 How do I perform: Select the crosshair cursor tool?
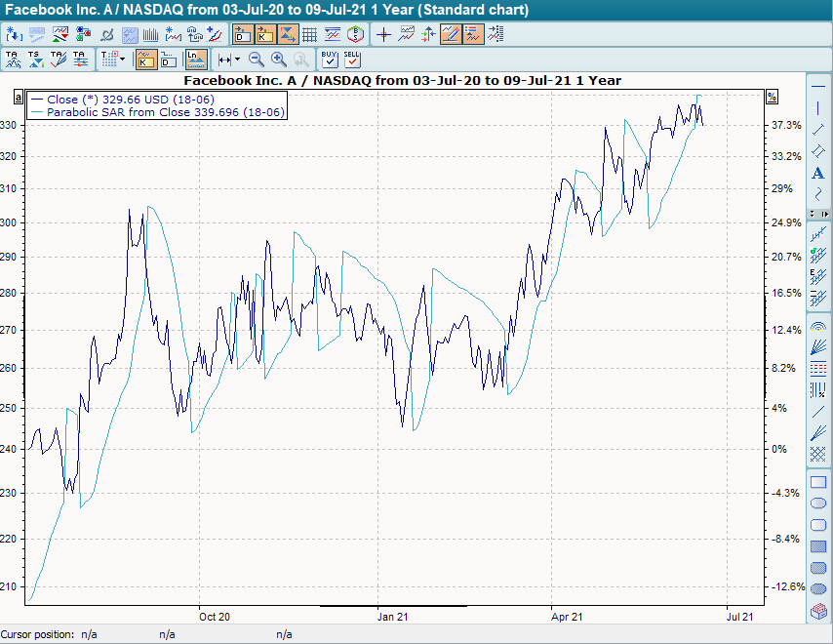click(x=382, y=33)
